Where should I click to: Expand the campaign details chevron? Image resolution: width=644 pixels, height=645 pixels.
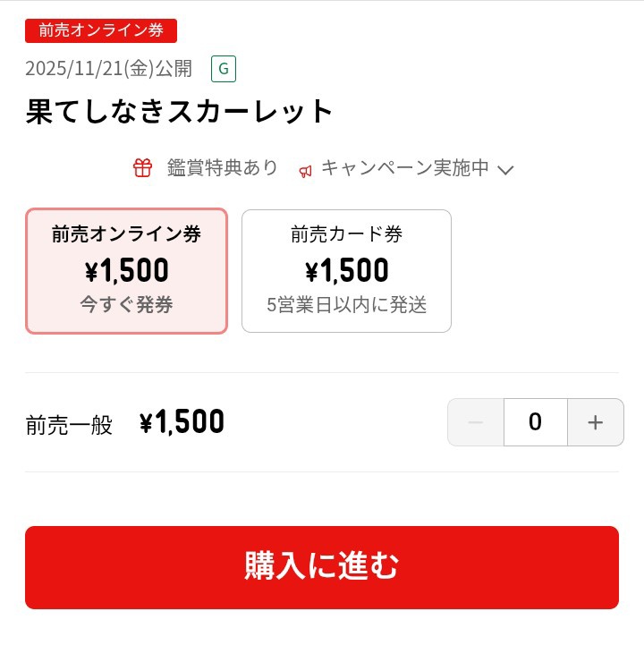505,170
